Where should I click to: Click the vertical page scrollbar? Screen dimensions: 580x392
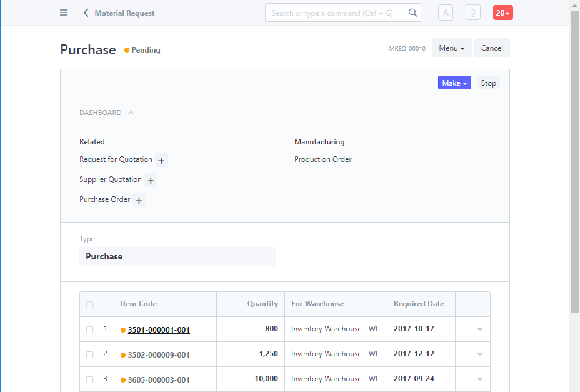(x=574, y=163)
